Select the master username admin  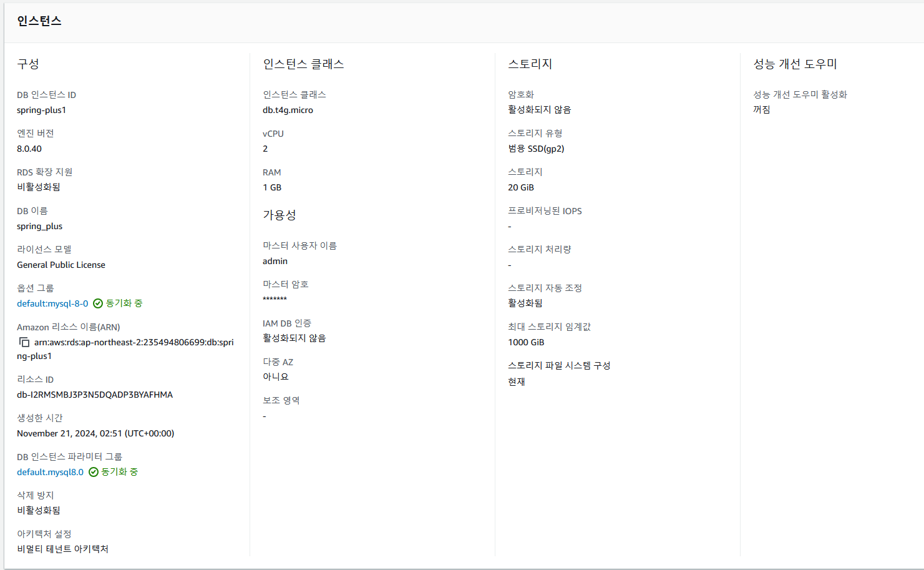coord(275,261)
